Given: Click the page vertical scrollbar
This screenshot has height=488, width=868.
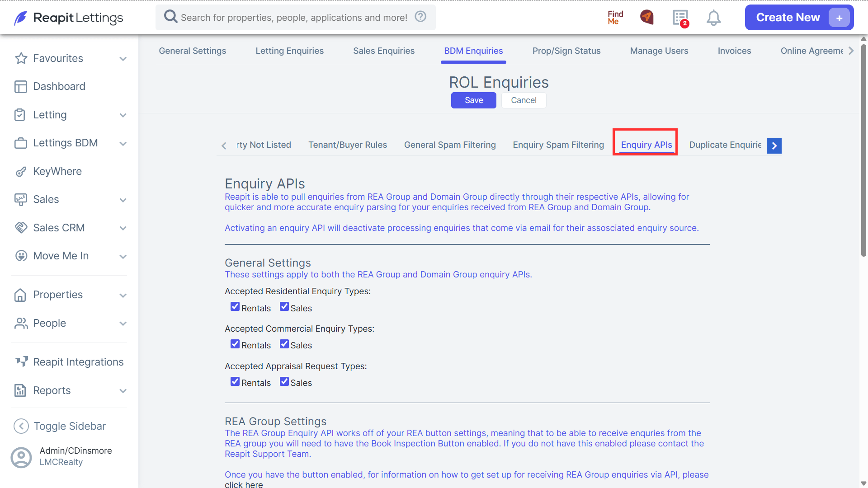Looking at the screenshot, I should click(x=863, y=149).
